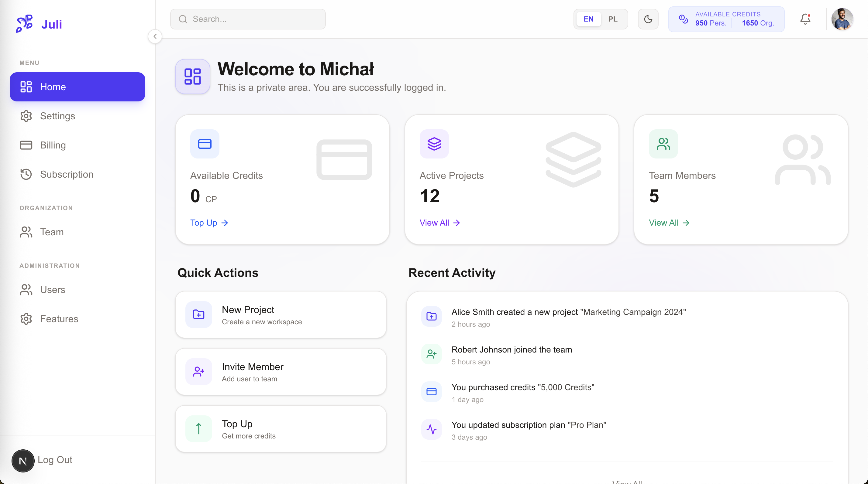
Task: Switch language to EN
Action: (588, 19)
